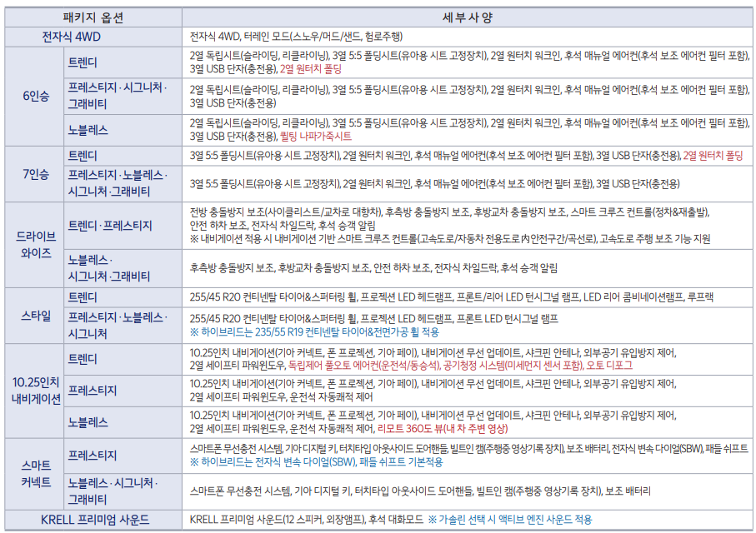Click blue '하이브리드는 235/55 R19' note
756x533 pixels.
point(314,332)
